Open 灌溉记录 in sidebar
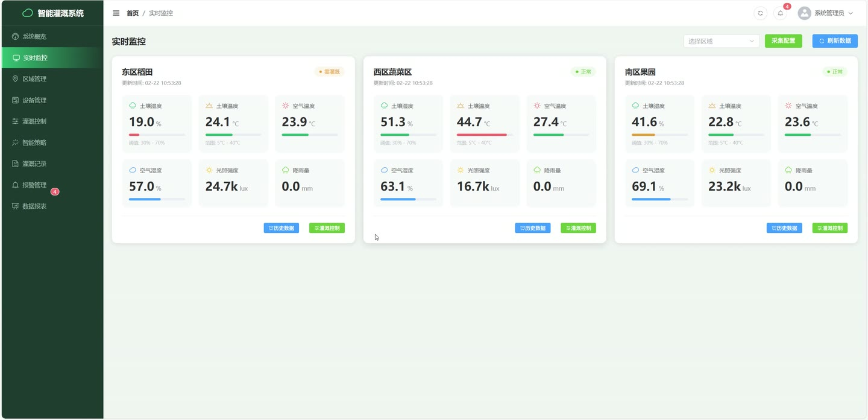The image size is (868, 420). pyautogui.click(x=52, y=164)
